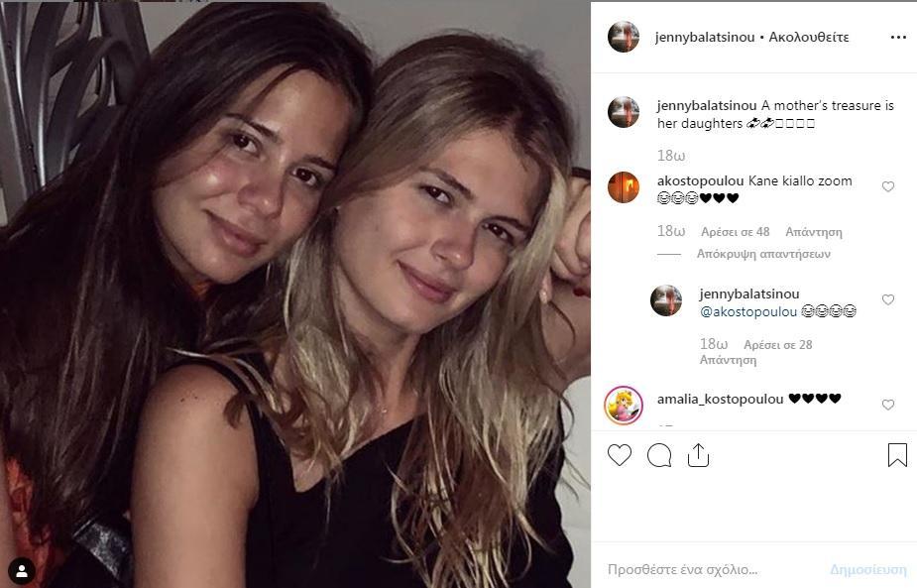917x588 pixels.
Task: Open the three-dot more options menu
Action: click(x=898, y=38)
